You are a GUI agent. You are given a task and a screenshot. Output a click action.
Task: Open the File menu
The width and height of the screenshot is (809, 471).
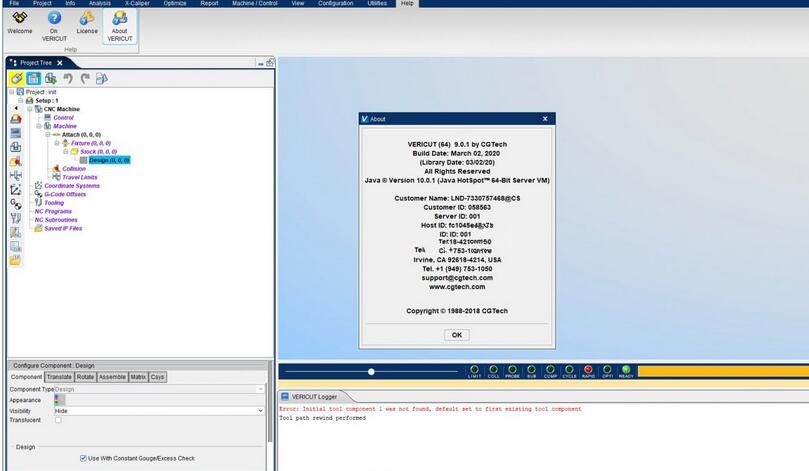pos(14,3)
